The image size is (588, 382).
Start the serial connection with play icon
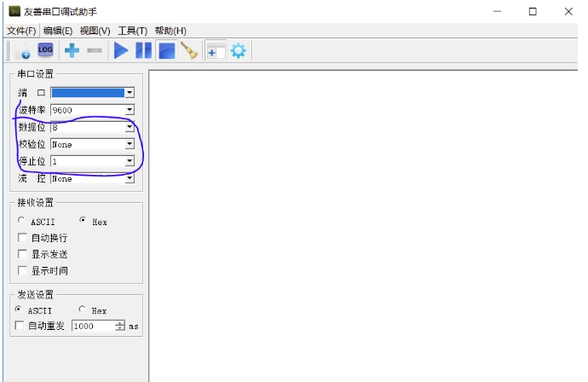(121, 50)
